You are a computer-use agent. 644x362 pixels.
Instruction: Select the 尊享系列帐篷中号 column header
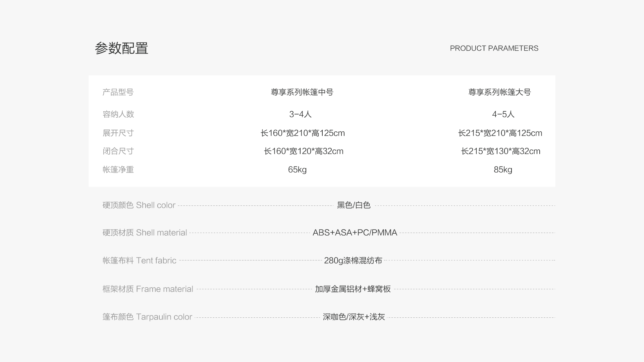pyautogui.click(x=302, y=92)
